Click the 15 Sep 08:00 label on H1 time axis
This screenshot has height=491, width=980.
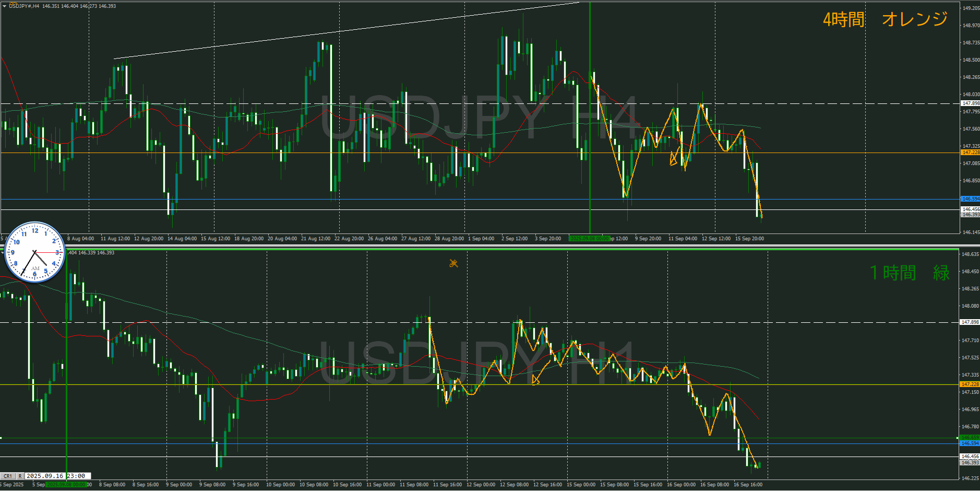pos(614,485)
